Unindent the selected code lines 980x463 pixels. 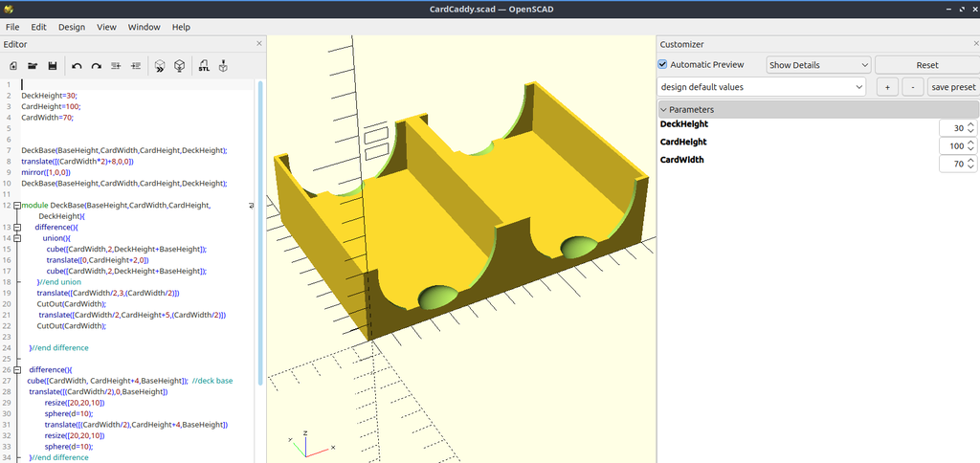coord(116,66)
